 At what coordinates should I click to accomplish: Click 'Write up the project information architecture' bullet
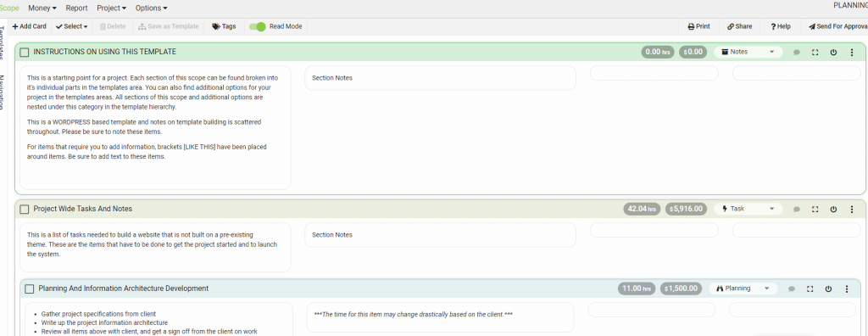tap(104, 322)
